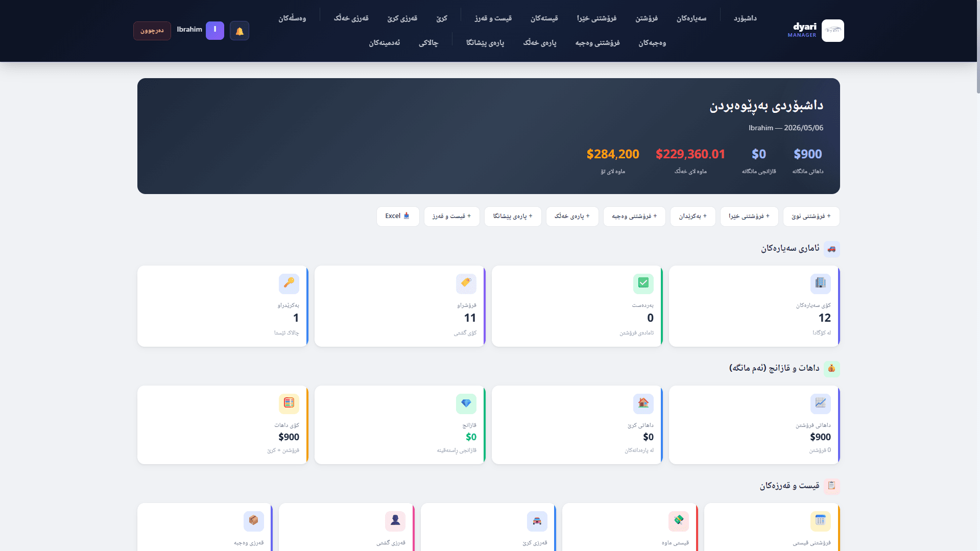
Task: Open the ئەدمینەکان menu item
Action: click(385, 43)
